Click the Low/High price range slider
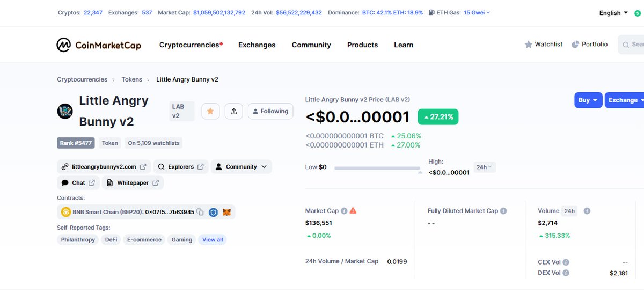Viewport: 644px width, 293px height. 377,168
